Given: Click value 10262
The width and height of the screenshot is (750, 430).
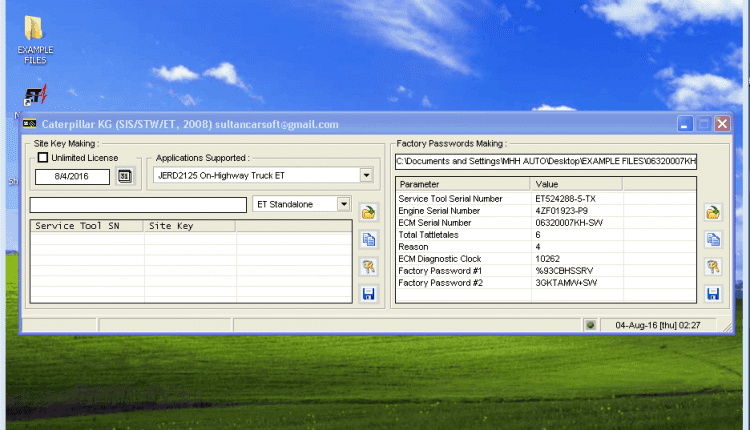Looking at the screenshot, I should 548,259.
